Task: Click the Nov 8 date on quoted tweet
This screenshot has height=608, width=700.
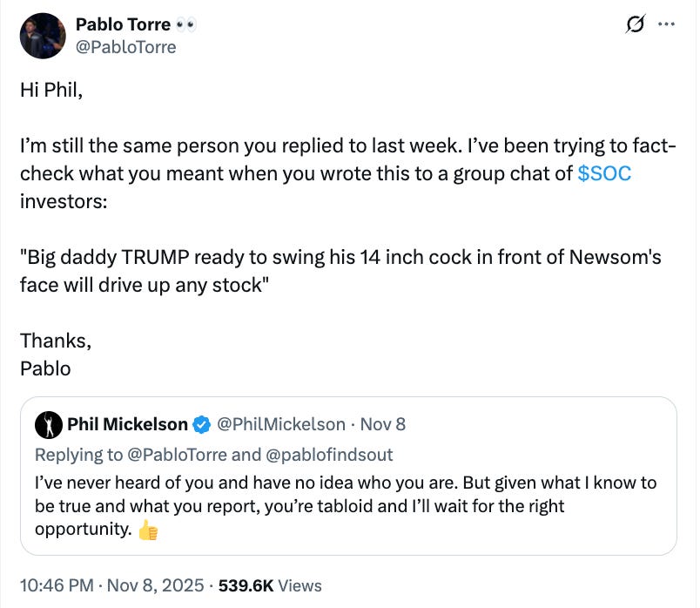Action: click(x=383, y=424)
